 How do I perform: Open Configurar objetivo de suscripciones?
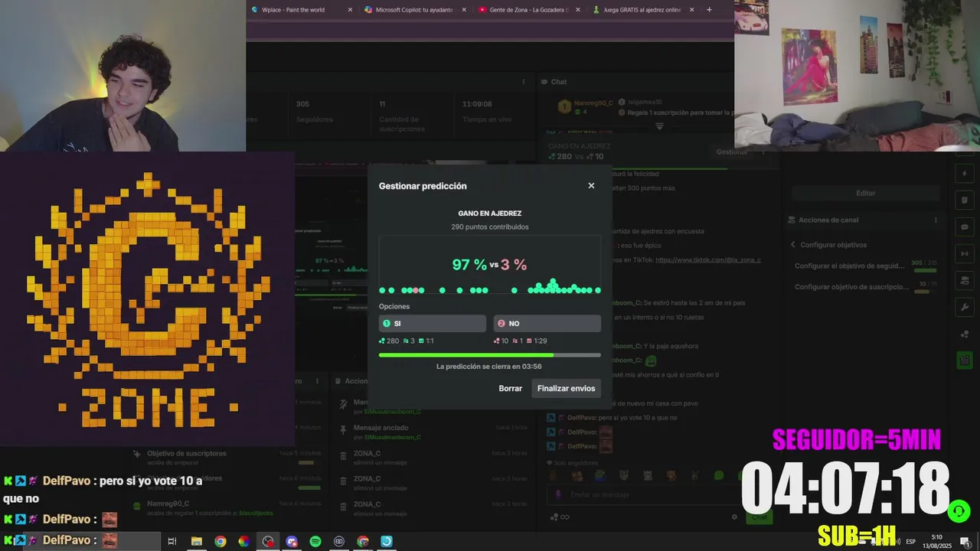(850, 287)
